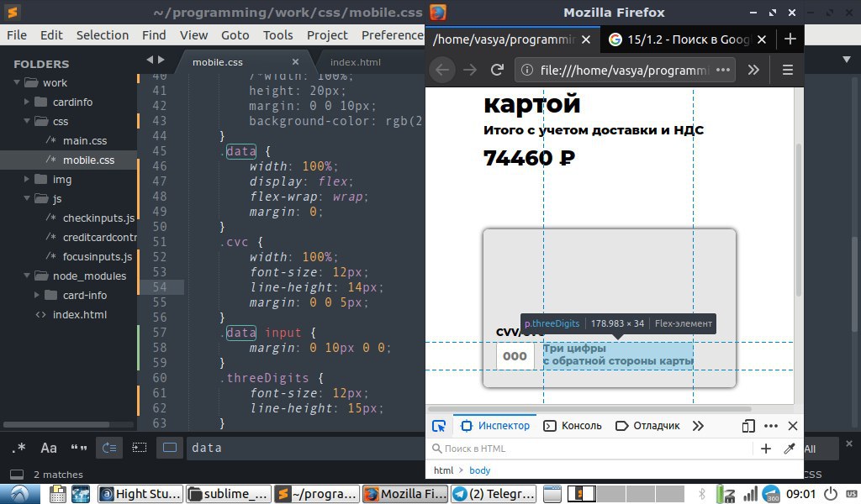Toggle in-selection search option
Image resolution: width=861 pixels, height=504 pixels.
[x=140, y=448]
